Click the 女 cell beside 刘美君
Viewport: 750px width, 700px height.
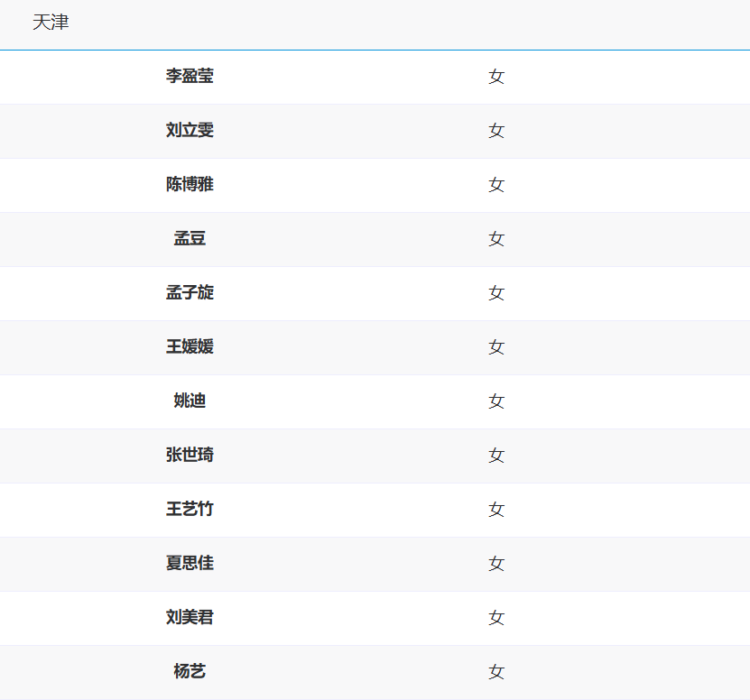pos(495,618)
